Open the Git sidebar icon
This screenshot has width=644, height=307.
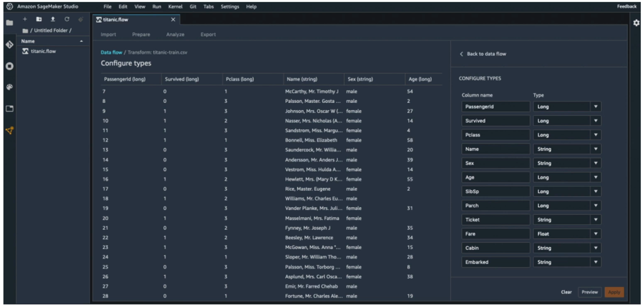pyautogui.click(x=9, y=44)
